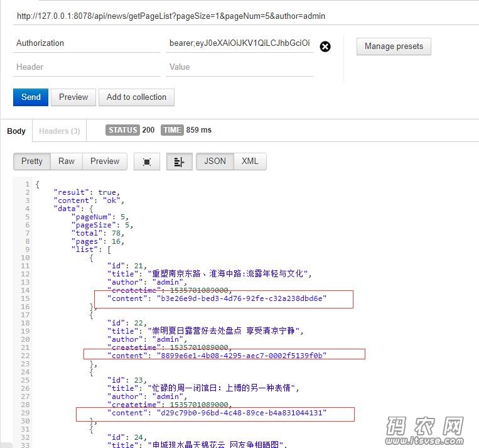479x448 pixels.
Task: Click the "id": 23 line
Action: (x=127, y=380)
